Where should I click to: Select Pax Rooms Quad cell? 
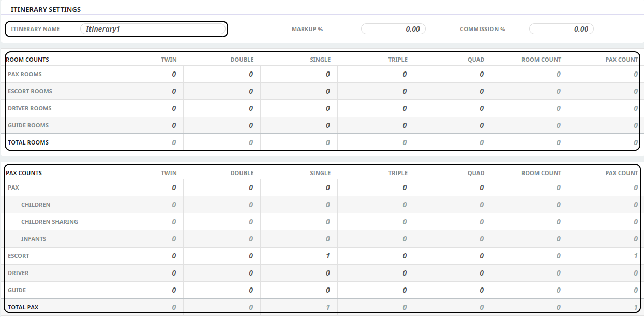[x=453, y=74]
